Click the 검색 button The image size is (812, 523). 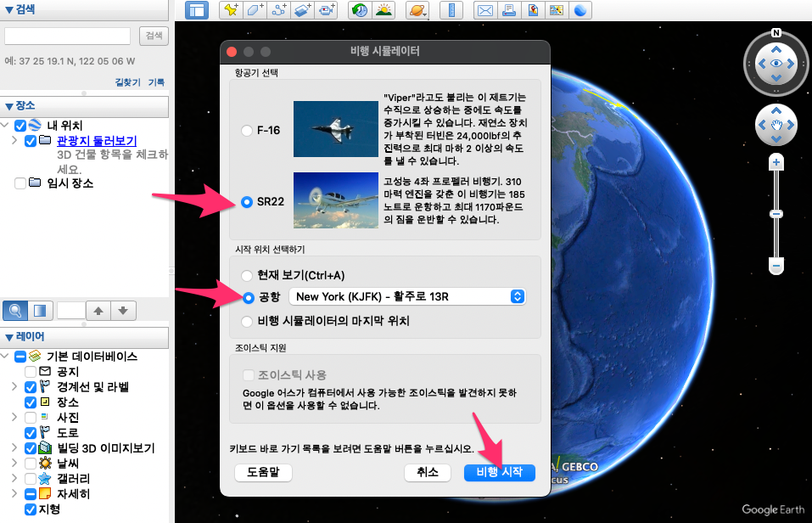(x=154, y=36)
